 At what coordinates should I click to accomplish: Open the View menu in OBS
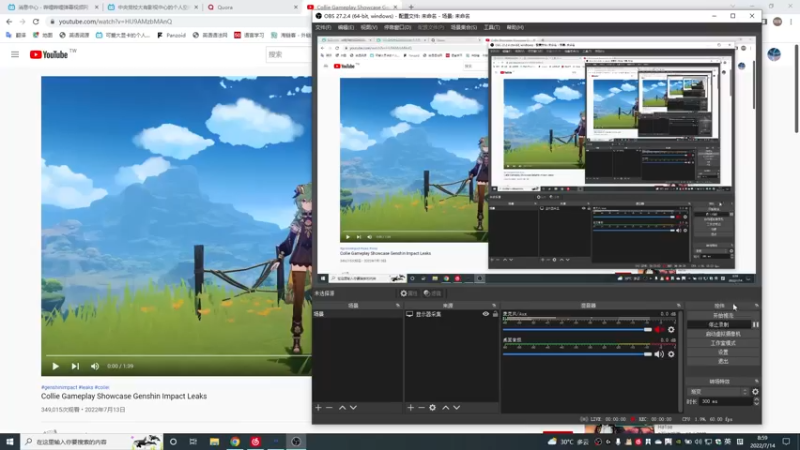[369, 28]
